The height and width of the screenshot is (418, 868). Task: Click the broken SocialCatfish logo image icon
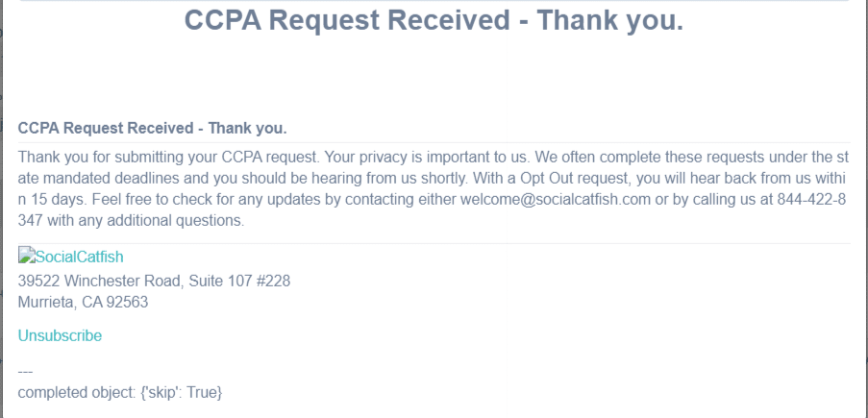(x=26, y=256)
